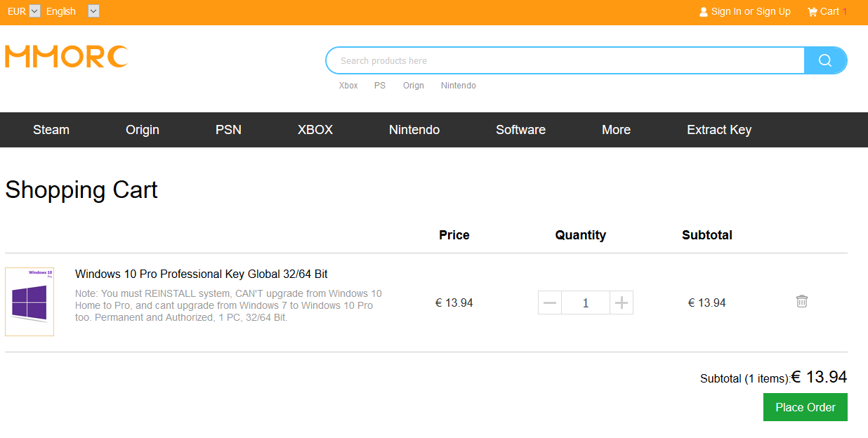
Task: Click the Sign In or Sign Up link
Action: click(x=751, y=11)
